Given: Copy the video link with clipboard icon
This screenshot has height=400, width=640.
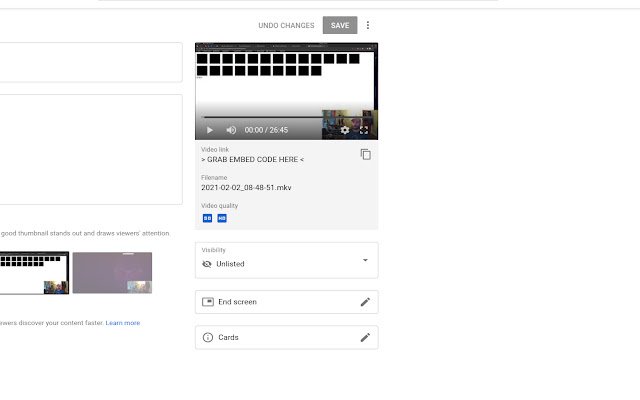Looking at the screenshot, I should point(365,154).
